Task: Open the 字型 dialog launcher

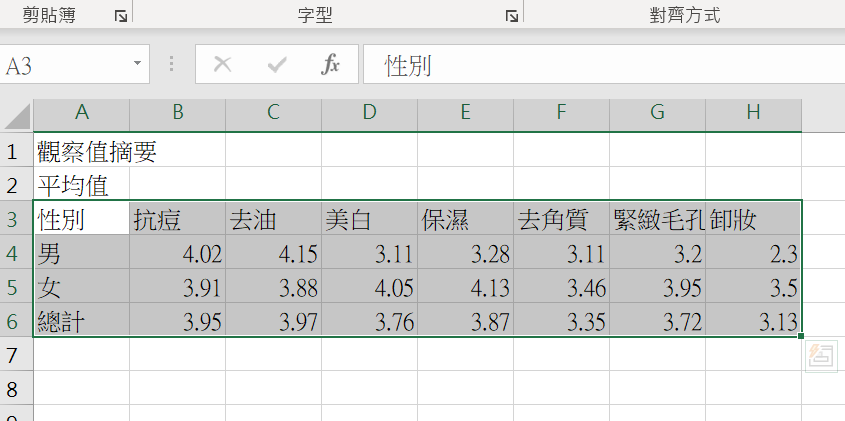Action: coord(511,16)
